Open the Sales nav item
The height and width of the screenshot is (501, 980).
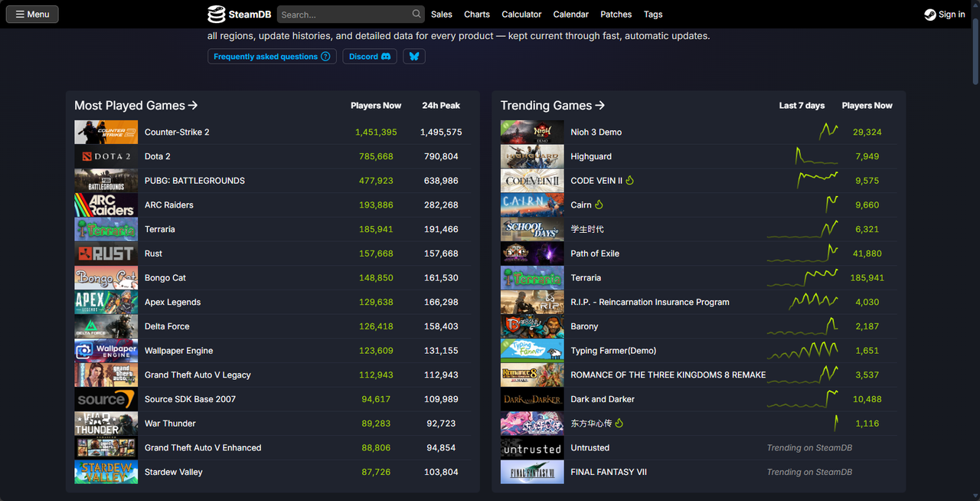(442, 14)
